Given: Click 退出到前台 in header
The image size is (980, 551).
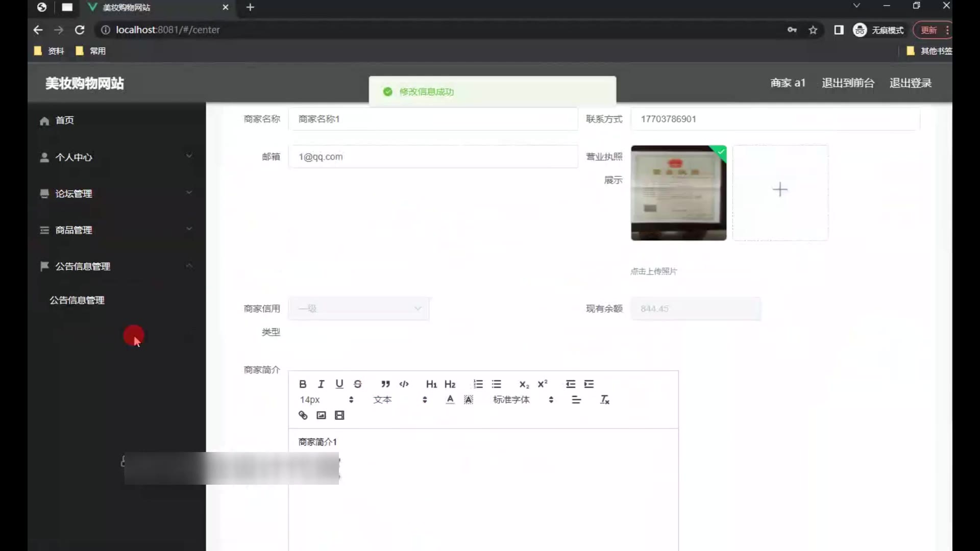Looking at the screenshot, I should pos(848,83).
